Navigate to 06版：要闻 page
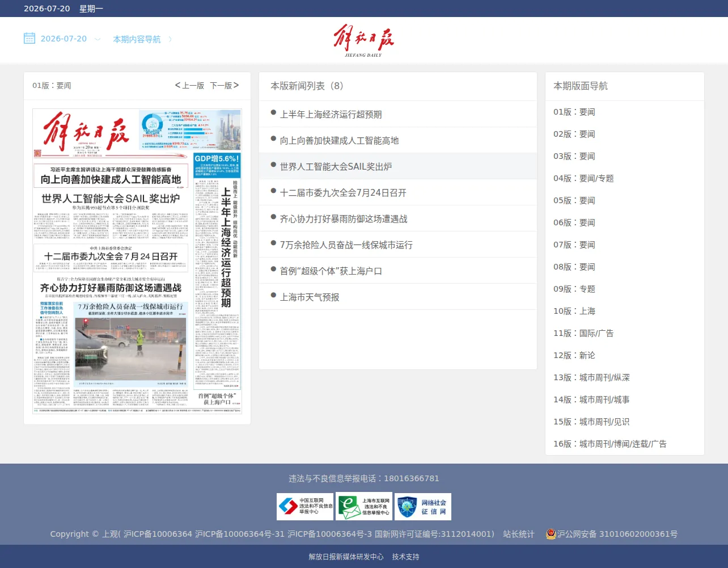The image size is (728, 568). coord(574,222)
